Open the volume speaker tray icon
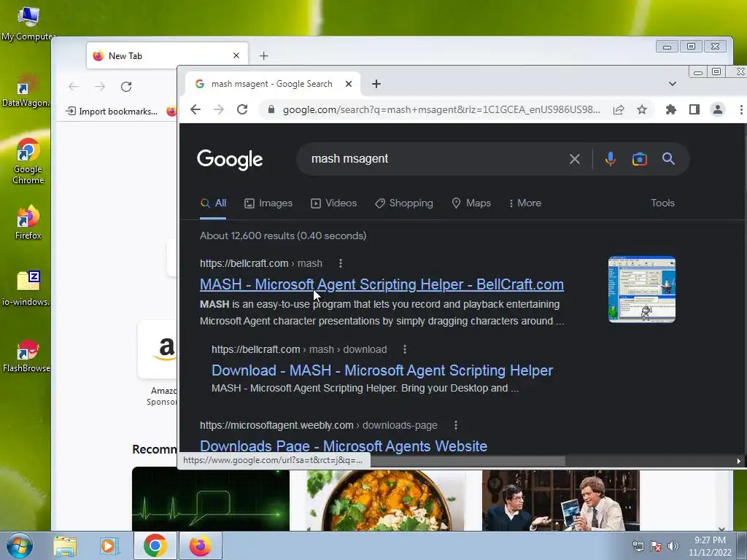This screenshot has width=747, height=560. point(673,546)
